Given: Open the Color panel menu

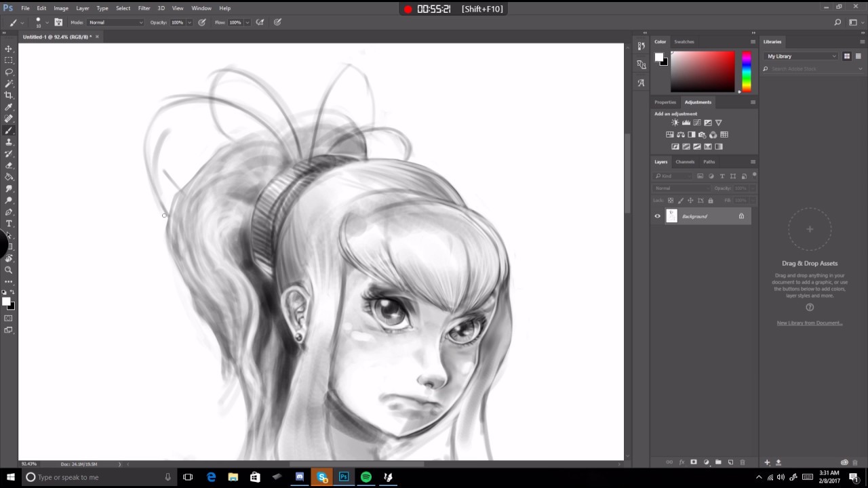Looking at the screenshot, I should [x=753, y=42].
